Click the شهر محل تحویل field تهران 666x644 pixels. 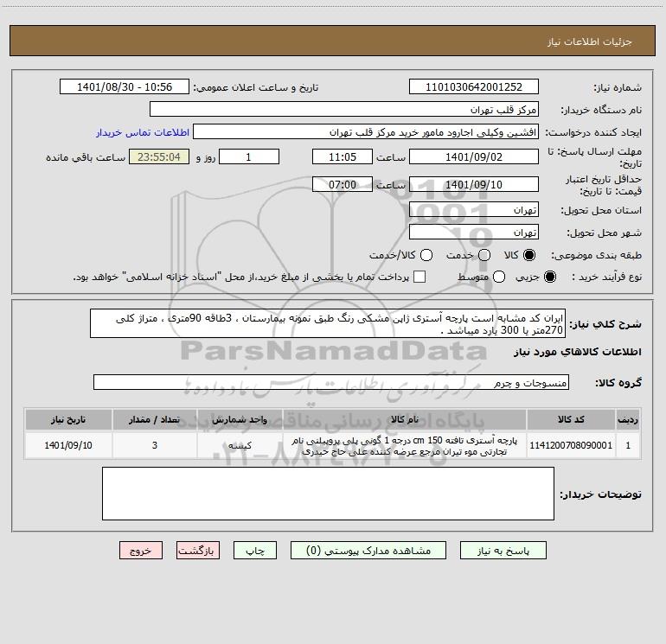click(474, 233)
